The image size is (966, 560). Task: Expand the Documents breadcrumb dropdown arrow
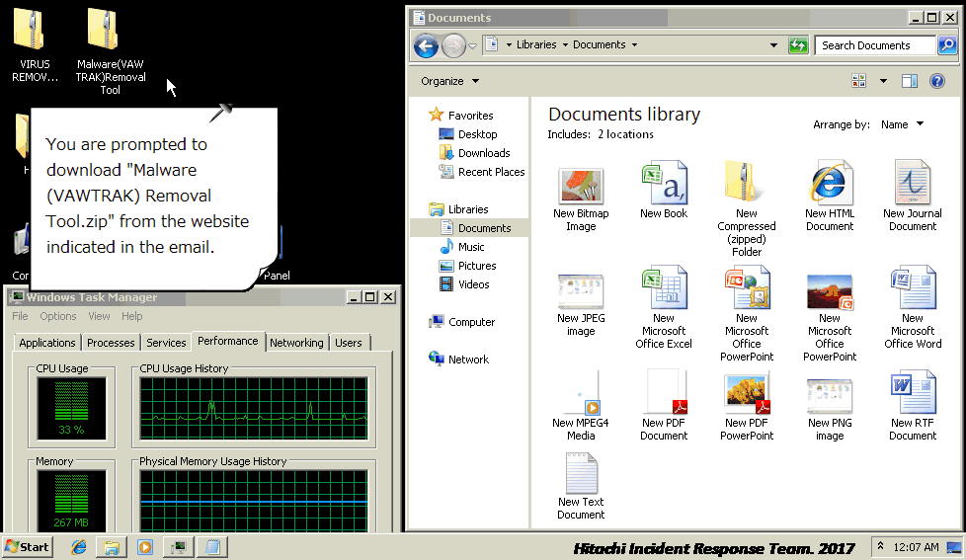coord(634,45)
